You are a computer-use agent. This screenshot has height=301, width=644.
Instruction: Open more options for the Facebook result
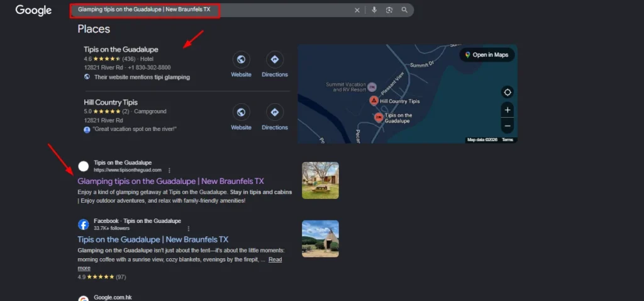point(189,229)
